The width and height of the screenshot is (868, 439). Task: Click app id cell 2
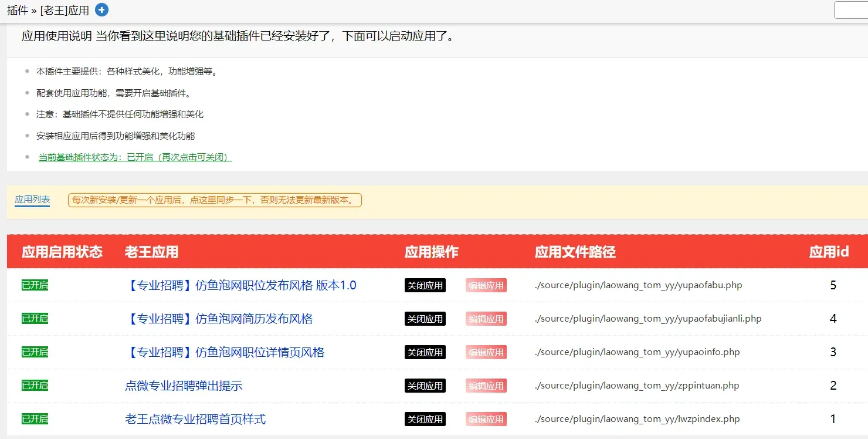coord(833,386)
